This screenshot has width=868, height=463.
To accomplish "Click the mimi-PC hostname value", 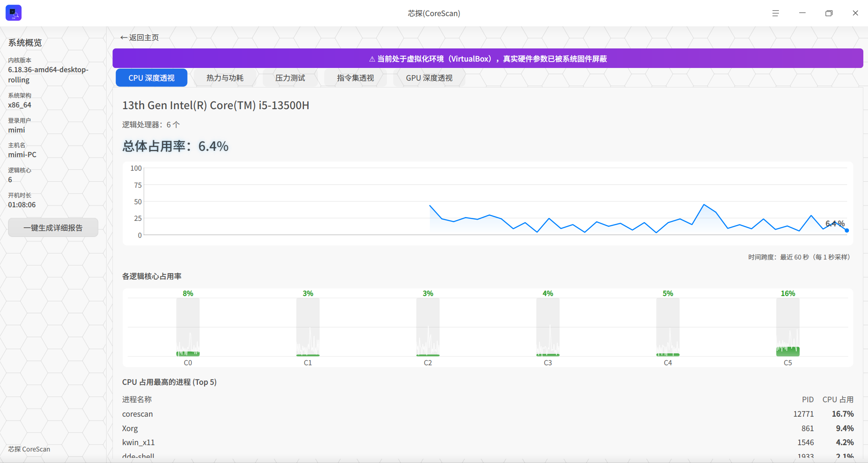I will tap(22, 155).
